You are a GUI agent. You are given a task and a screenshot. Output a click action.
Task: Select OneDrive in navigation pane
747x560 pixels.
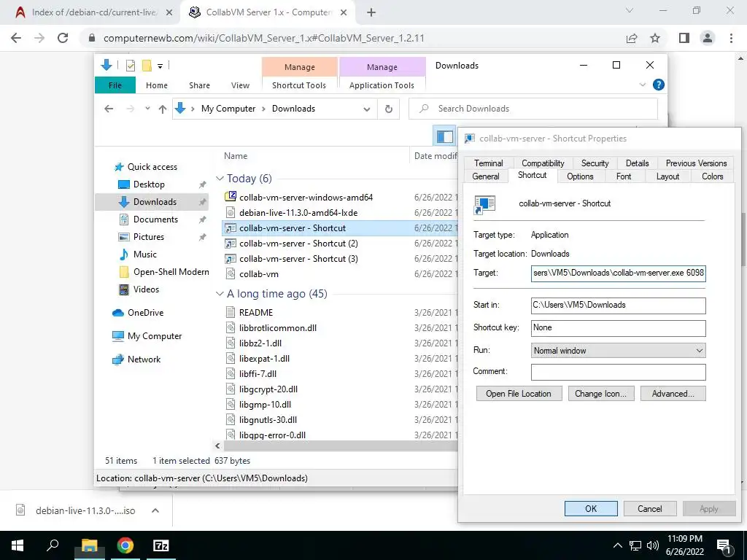145,313
